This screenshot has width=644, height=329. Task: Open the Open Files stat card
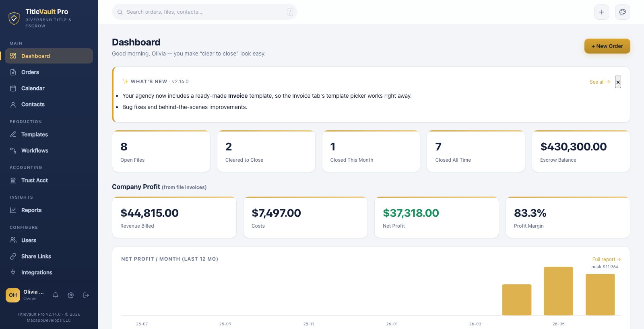(x=161, y=151)
